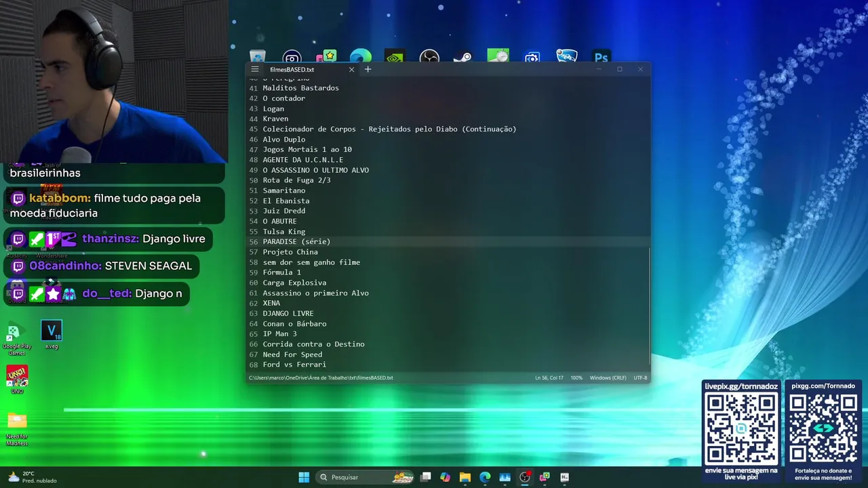
Task: Click the UTF-8 encoding indicator
Action: tap(640, 378)
